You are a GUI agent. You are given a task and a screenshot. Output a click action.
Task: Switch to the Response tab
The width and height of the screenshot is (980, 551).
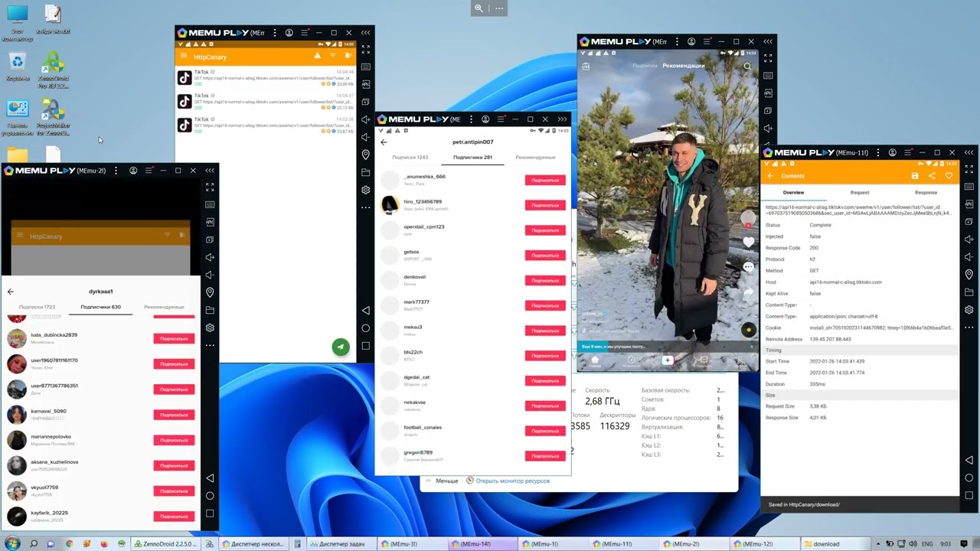point(926,193)
